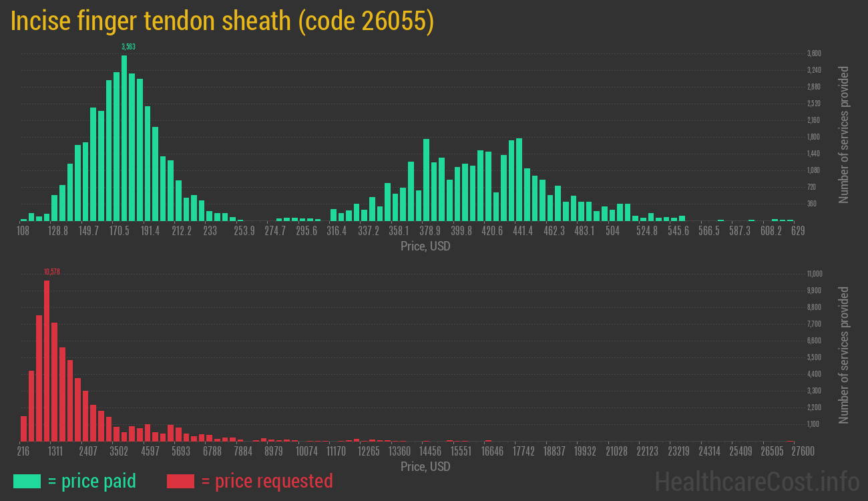Screen dimensions: 868x501
Task: Click the y-axis tick label '11,000'
Action: tap(815, 274)
